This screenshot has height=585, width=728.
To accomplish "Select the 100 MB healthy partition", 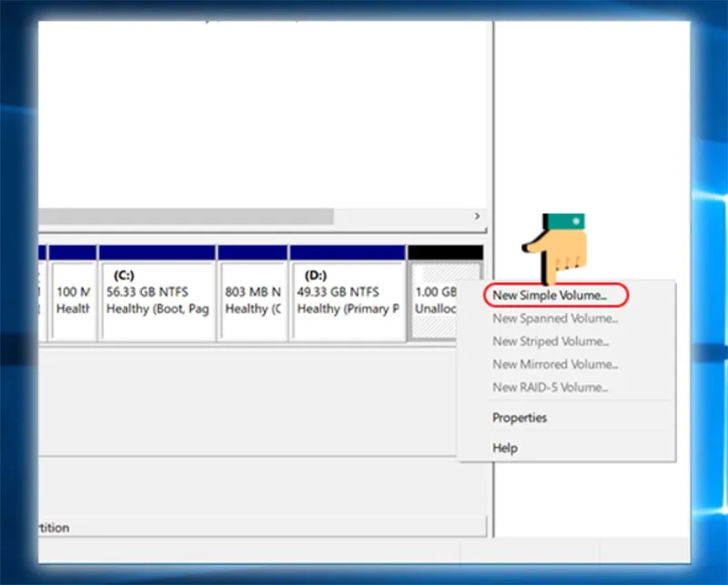I will click(x=73, y=301).
